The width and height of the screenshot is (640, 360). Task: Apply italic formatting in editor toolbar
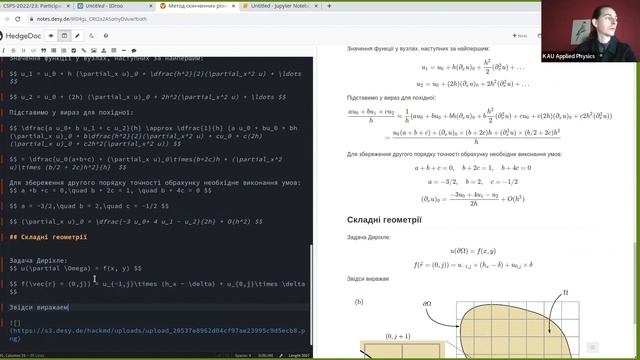pos(3,51)
